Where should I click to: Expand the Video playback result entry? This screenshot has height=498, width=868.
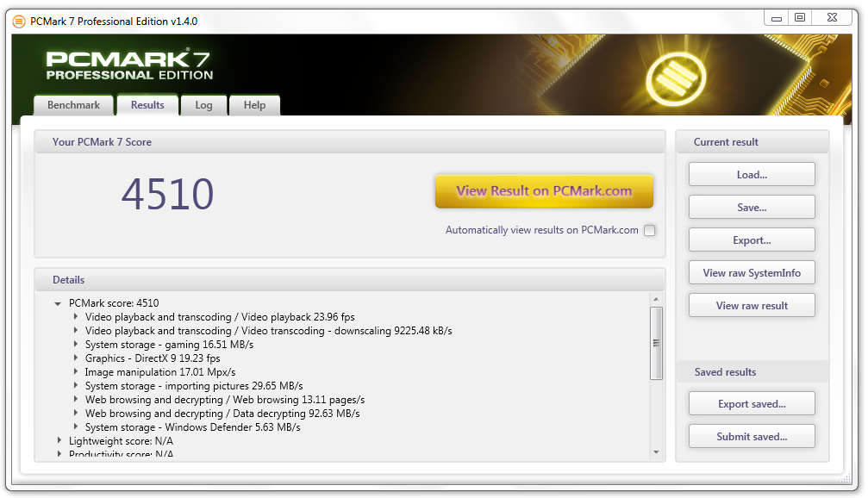[74, 316]
